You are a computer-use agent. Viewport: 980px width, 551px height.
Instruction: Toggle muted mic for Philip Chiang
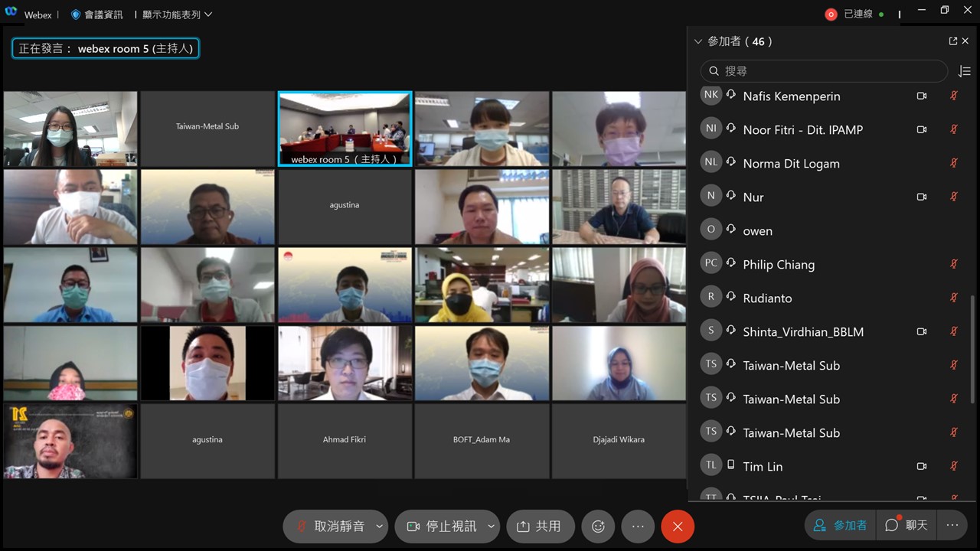(x=954, y=264)
